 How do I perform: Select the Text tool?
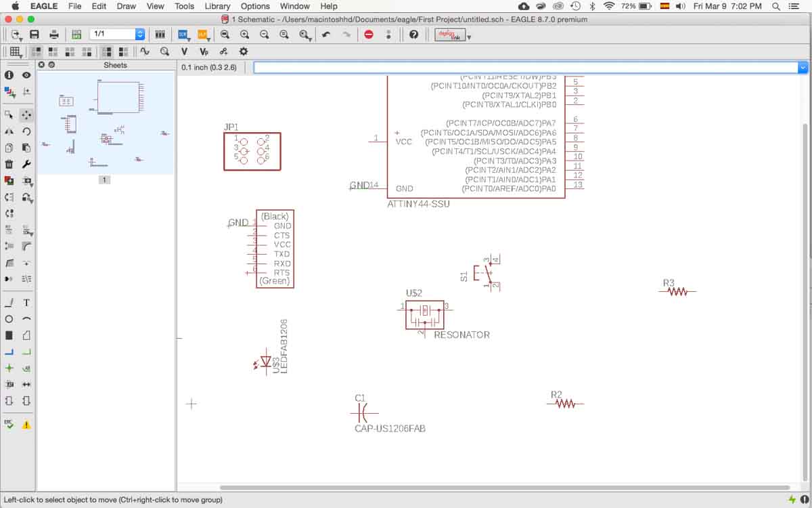pyautogui.click(x=26, y=303)
